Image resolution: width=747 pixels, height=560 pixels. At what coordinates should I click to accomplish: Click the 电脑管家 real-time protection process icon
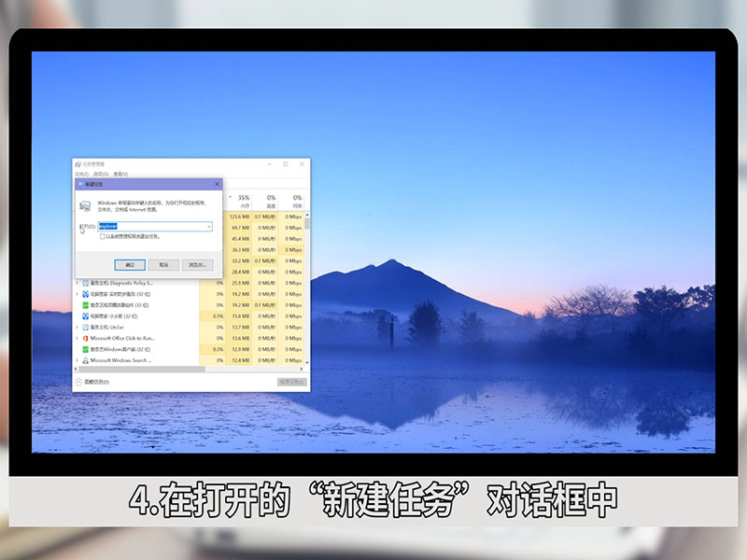click(86, 294)
